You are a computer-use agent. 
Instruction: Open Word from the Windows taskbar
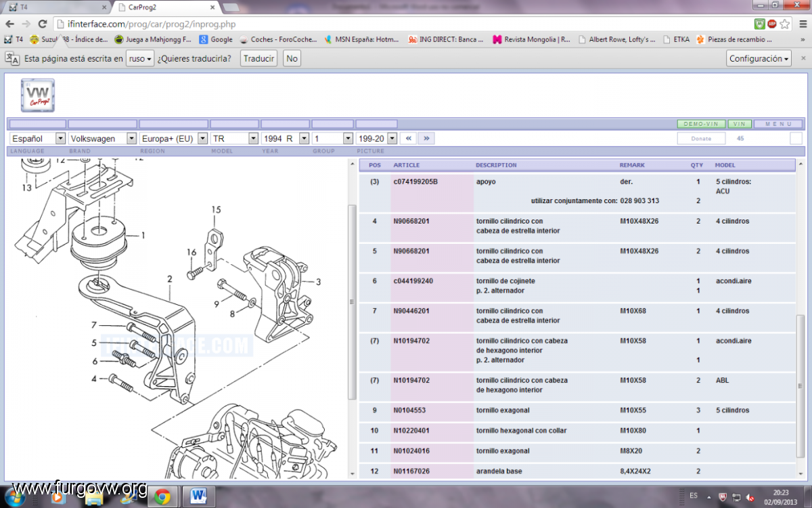click(198, 496)
